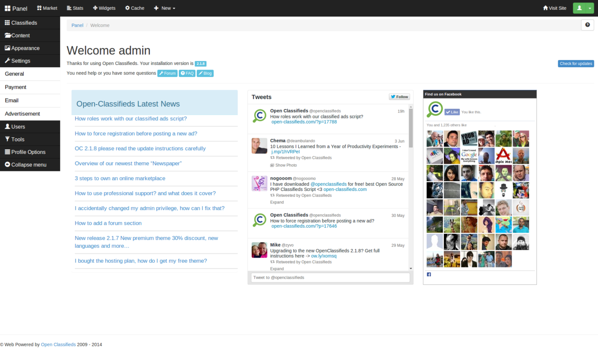The image size is (598, 364).
Task: Open the j.mp/1hVRPeI link
Action: point(285,152)
